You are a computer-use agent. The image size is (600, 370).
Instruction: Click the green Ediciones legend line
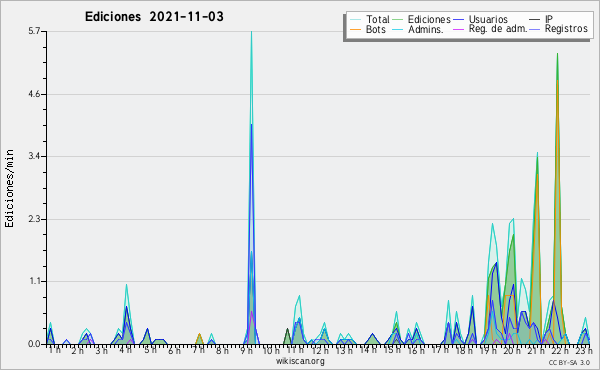pyautogui.click(x=398, y=20)
